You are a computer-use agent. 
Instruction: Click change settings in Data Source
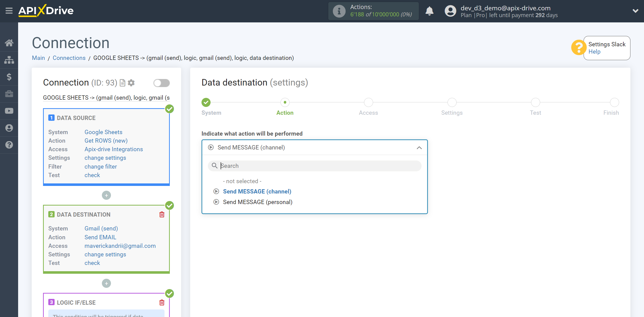(105, 158)
